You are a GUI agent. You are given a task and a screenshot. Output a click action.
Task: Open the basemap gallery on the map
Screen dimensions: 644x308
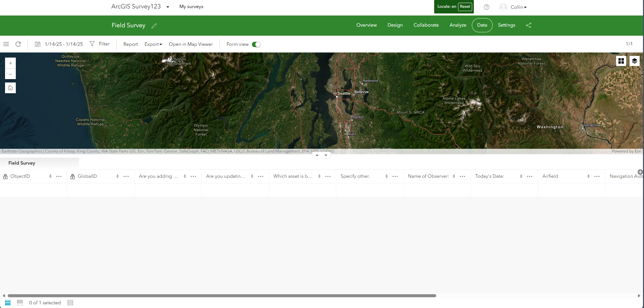(x=621, y=61)
